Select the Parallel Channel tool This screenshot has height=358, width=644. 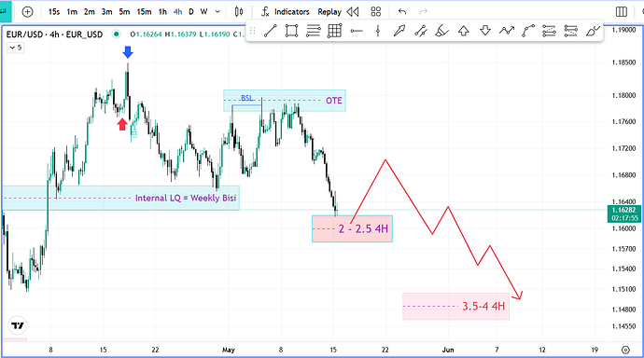click(421, 31)
